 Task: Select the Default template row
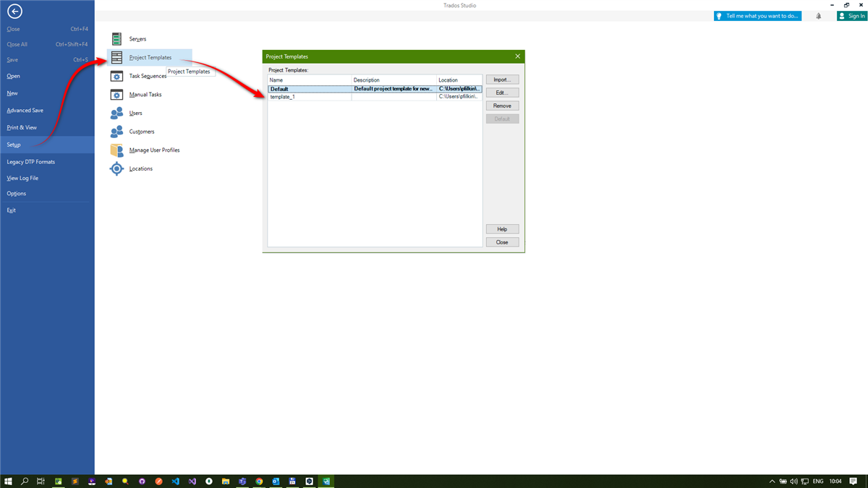click(375, 89)
